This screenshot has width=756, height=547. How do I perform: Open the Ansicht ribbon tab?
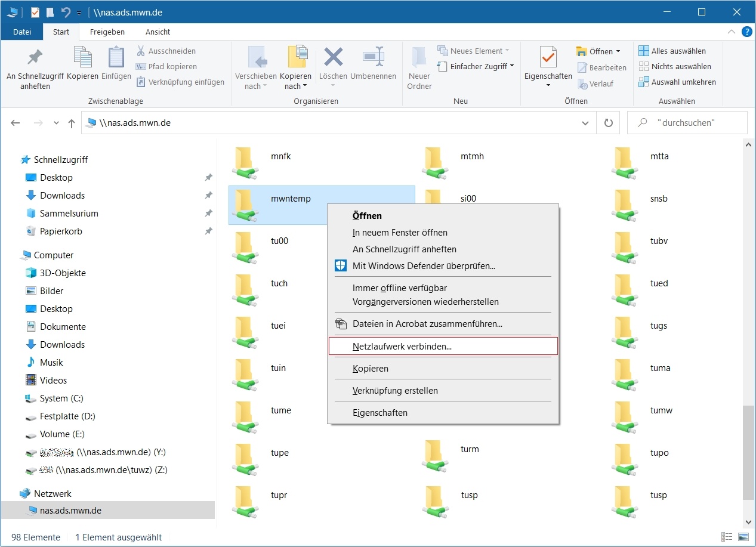click(158, 32)
